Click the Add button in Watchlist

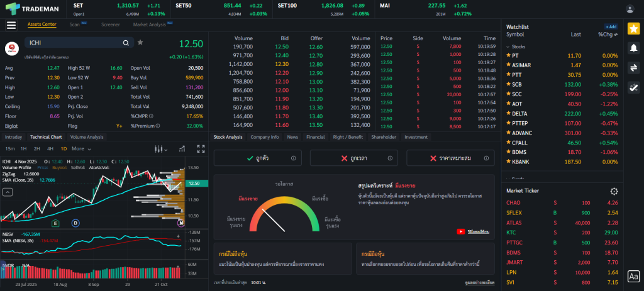point(611,27)
